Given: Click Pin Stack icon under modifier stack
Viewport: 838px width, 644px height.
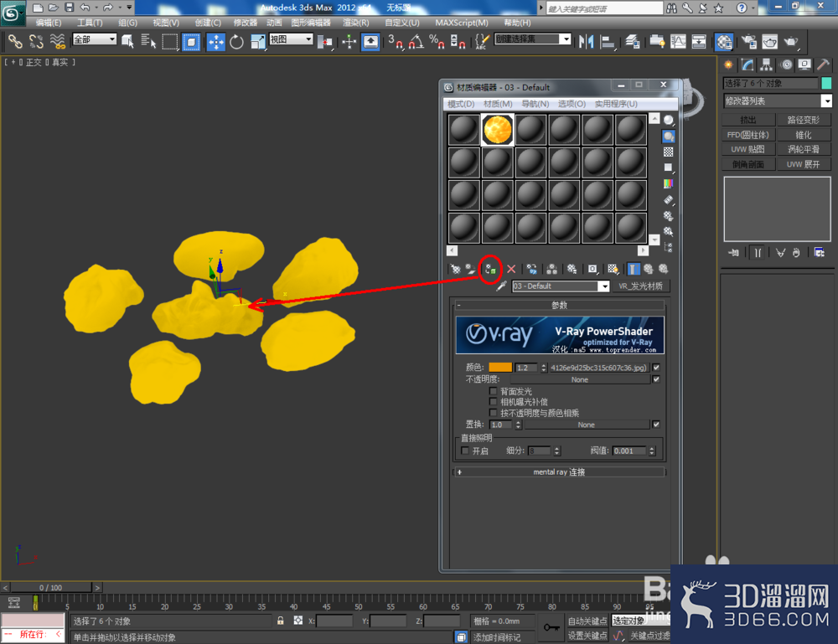Looking at the screenshot, I should pyautogui.click(x=734, y=253).
